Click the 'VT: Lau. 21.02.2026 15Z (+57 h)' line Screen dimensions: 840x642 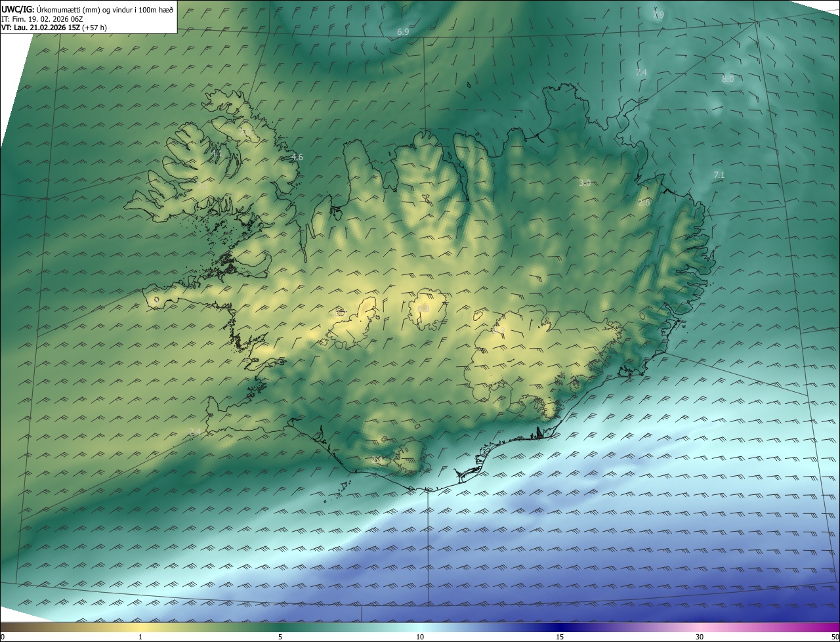point(54,27)
